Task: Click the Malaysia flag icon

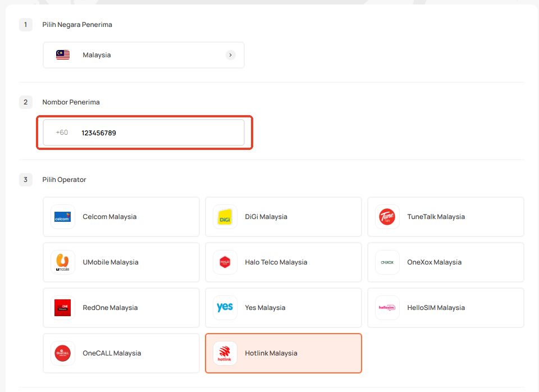Action: click(x=63, y=55)
